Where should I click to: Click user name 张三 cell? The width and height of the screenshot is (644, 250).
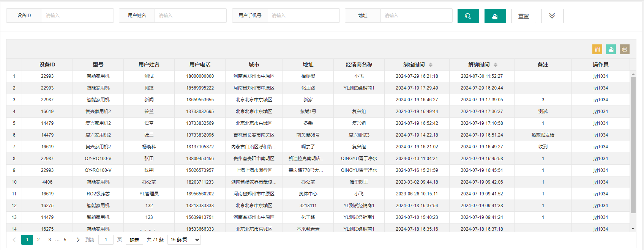[x=149, y=135]
